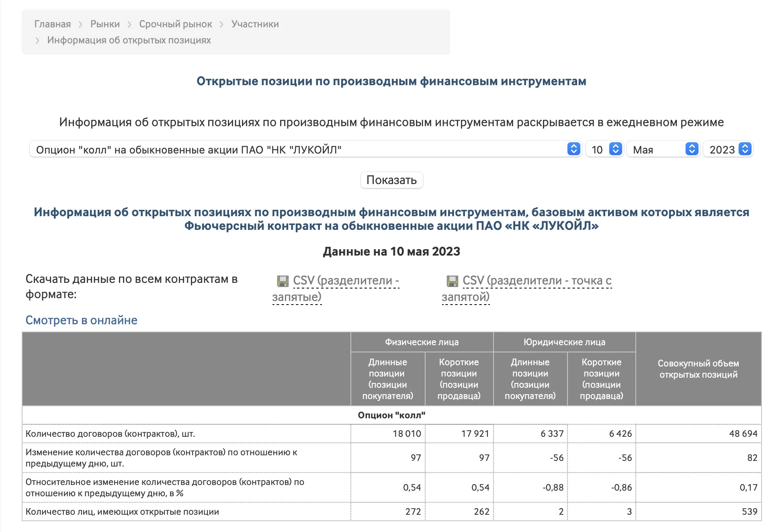Select the value 6 337 in the table
Viewport: 770px width, 532px height.
[x=552, y=434]
